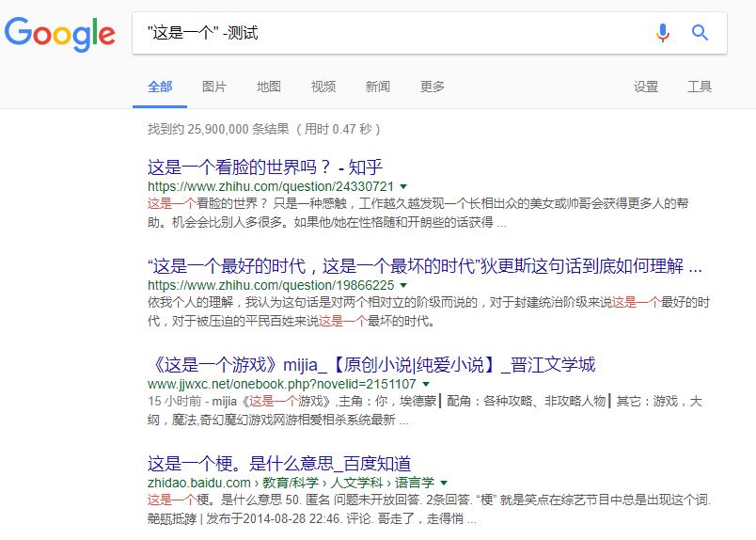756x540 pixels.
Task: Expand dropdown arrow next to zhihu question/19866225
Action: pos(403,285)
